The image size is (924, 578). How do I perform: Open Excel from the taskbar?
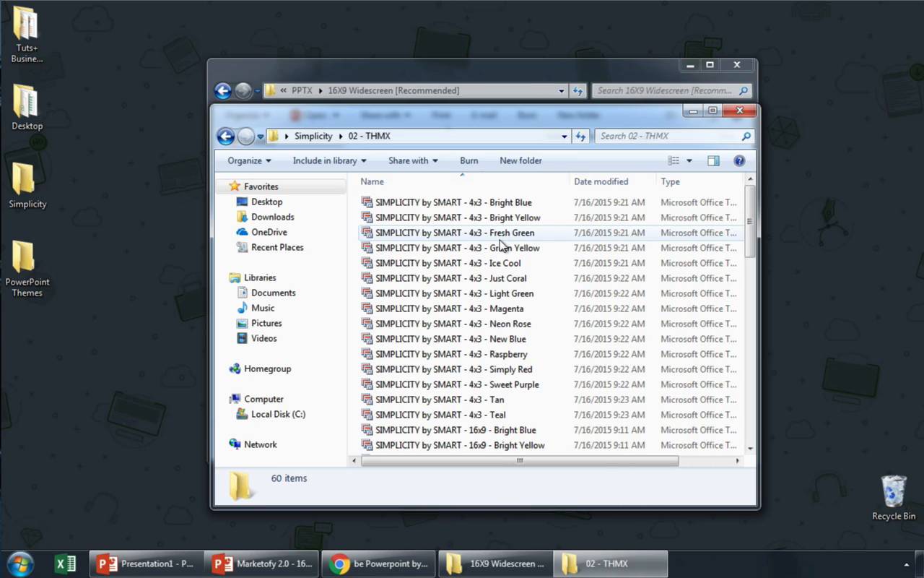[x=65, y=564]
